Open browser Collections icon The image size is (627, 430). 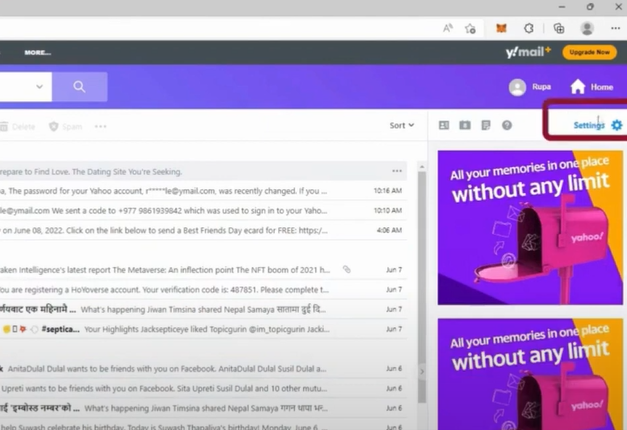[559, 28]
